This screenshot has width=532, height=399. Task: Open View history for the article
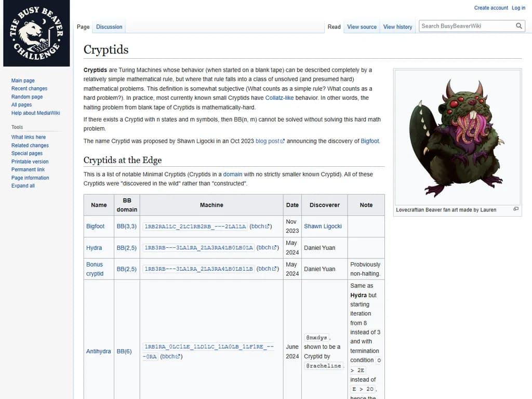tap(397, 26)
